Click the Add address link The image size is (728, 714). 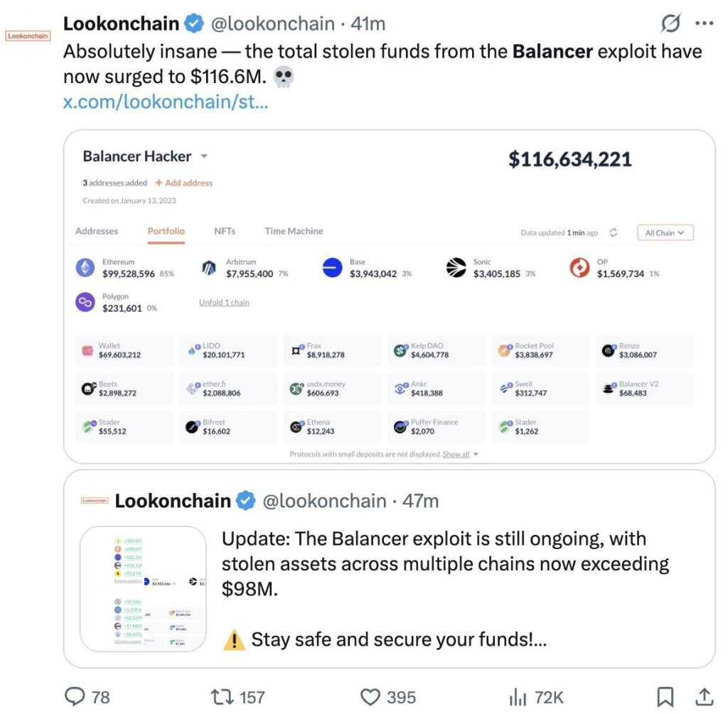[x=184, y=183]
